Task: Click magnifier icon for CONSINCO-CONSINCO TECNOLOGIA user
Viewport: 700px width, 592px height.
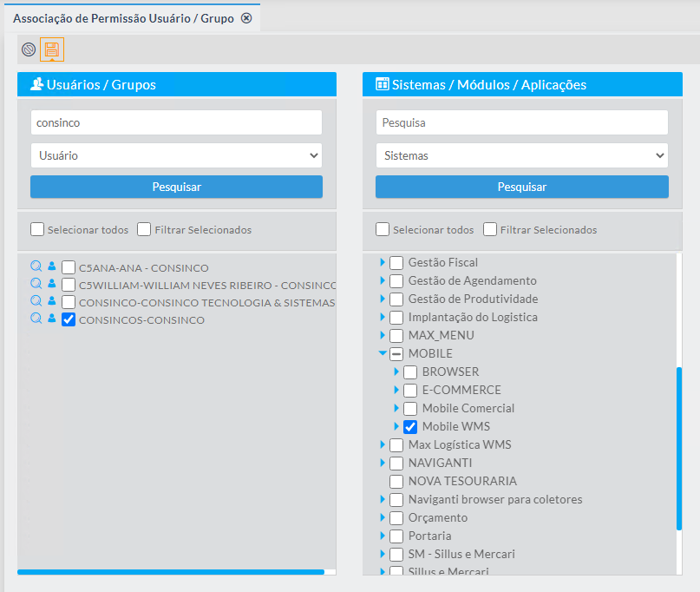Action: click(x=36, y=300)
